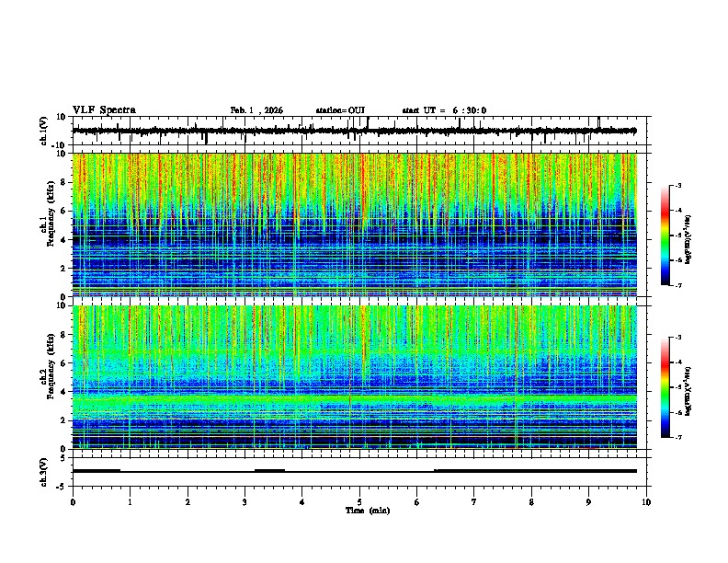Image resolution: width=728 pixels, height=563 pixels.
Task: Click the ch.1 spectrogram panel
Action: (x=355, y=224)
